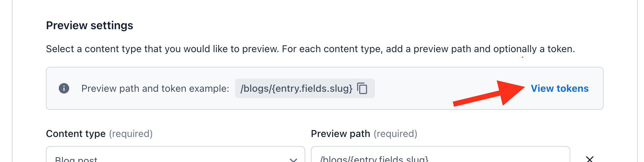Click the "(required)" hint beside Preview path
644x162 pixels.
pyautogui.click(x=395, y=133)
